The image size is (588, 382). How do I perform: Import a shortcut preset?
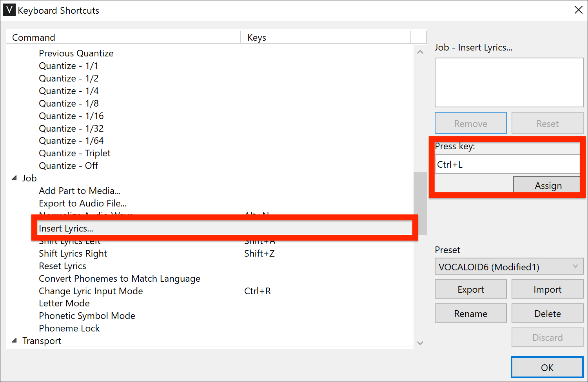click(547, 289)
